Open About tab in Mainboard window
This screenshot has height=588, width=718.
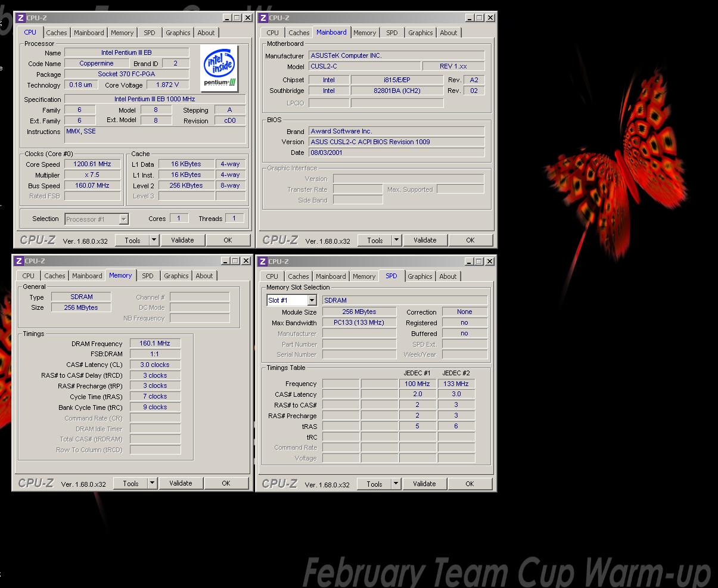pyautogui.click(x=449, y=33)
